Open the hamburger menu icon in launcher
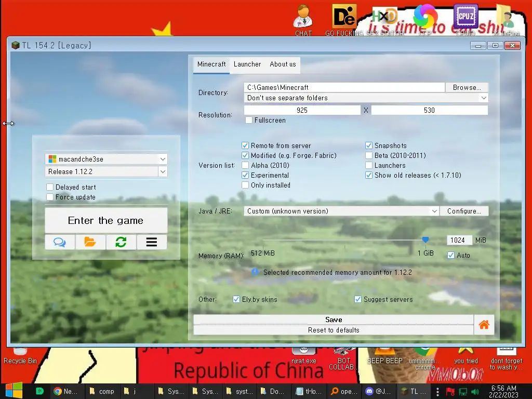Image resolution: width=532 pixels, height=399 pixels. [152, 242]
